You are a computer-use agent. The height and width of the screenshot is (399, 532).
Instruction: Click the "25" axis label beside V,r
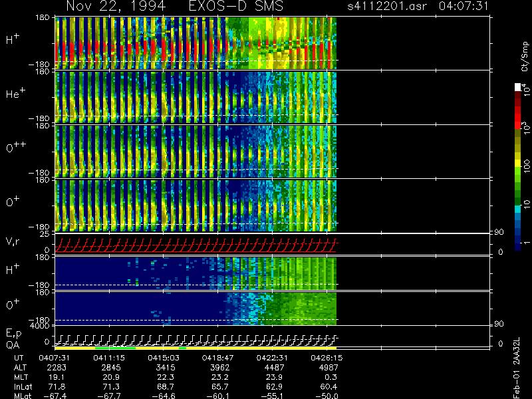pyautogui.click(x=46, y=234)
